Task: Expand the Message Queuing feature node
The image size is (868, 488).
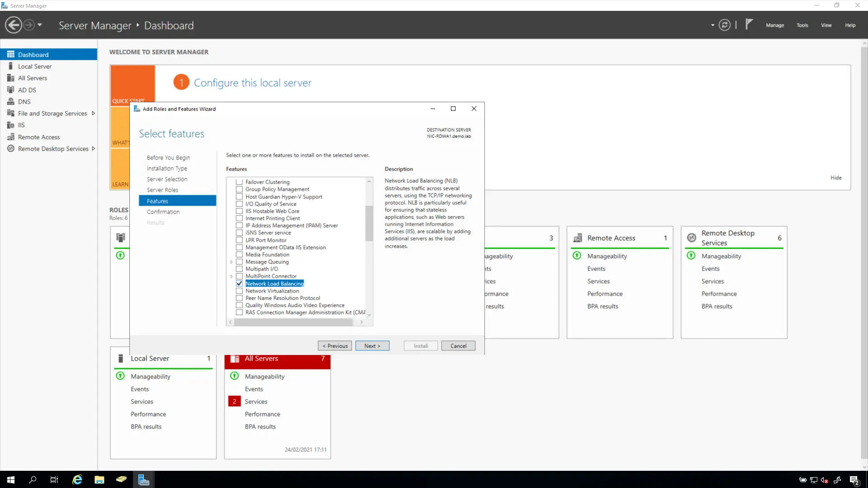Action: point(232,262)
